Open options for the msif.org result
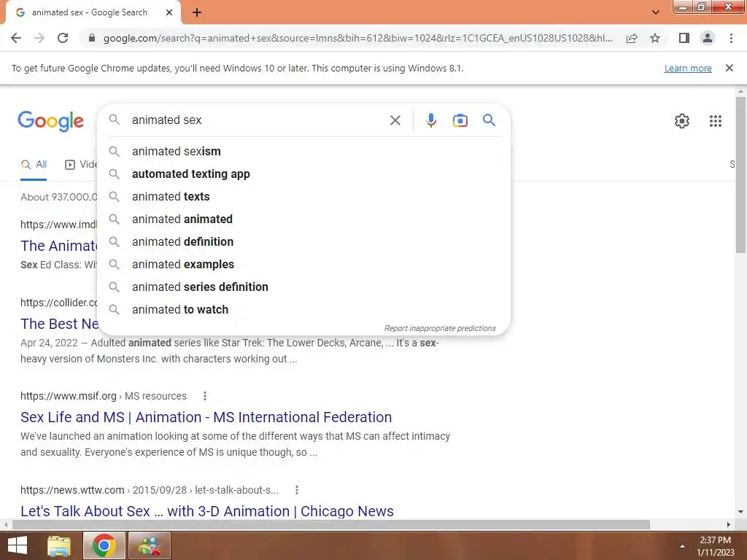This screenshot has width=747, height=560. point(205,396)
